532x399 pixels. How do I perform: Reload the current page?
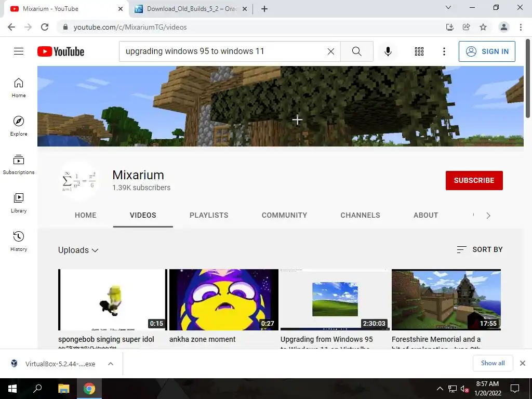tap(45, 27)
